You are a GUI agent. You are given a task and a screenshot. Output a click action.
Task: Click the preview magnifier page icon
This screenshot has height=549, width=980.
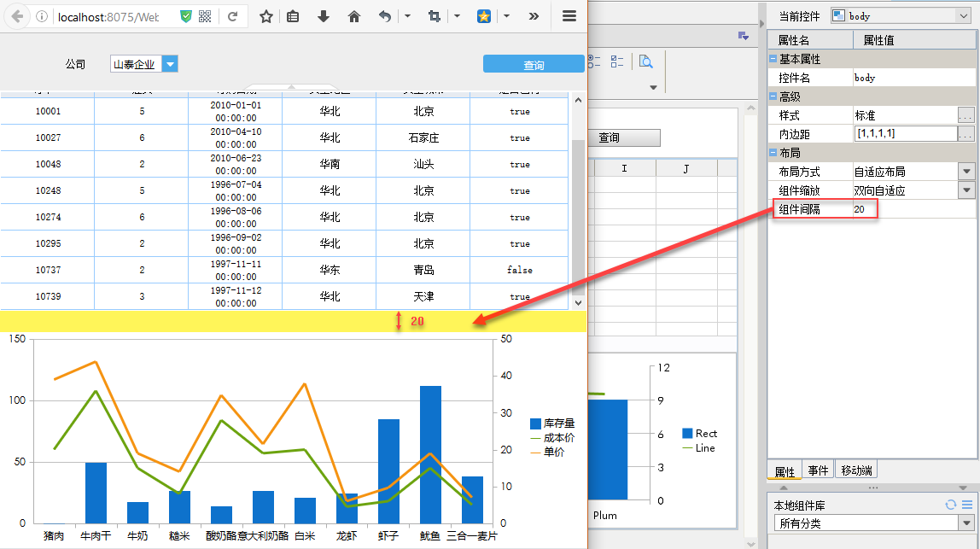click(646, 61)
